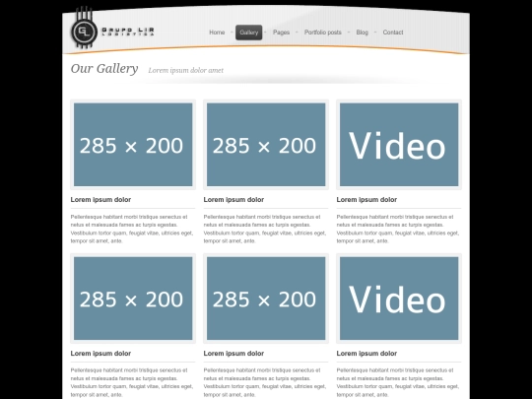Click Pellentesque description under top Video card

point(398,229)
